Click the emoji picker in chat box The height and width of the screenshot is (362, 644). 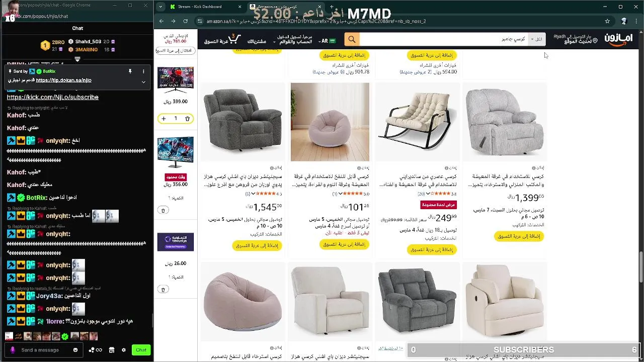tap(75, 350)
